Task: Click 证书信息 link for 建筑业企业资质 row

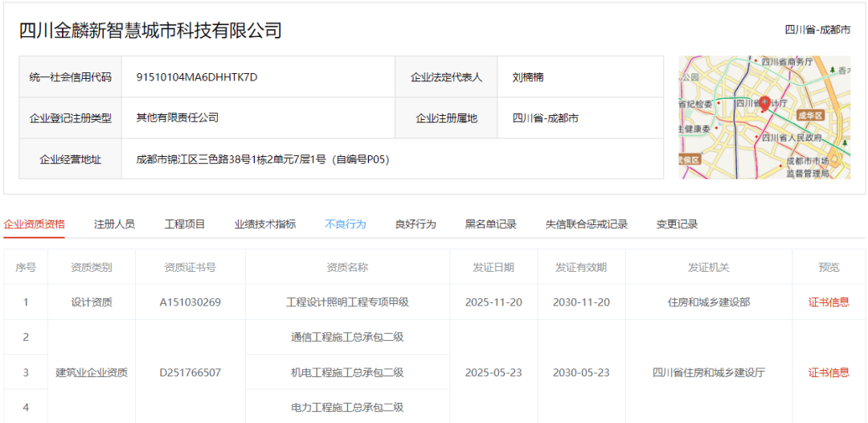Action: (829, 372)
